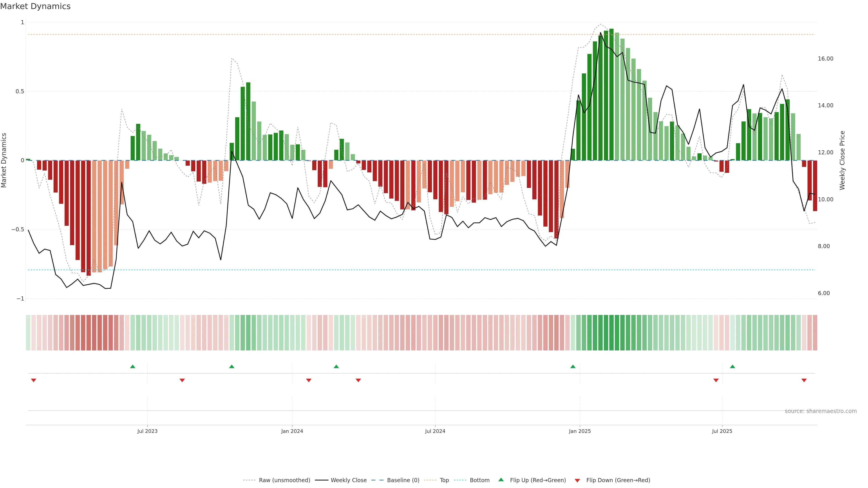Image resolution: width=868 pixels, height=488 pixels.
Task: Click the green flip-up triangle after Jul 2025
Action: [x=733, y=366]
